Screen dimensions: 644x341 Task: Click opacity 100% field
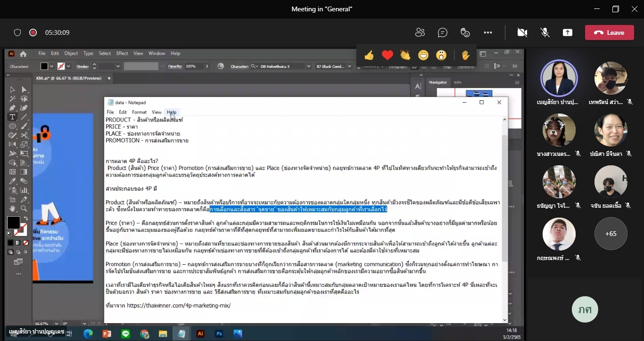(193, 66)
